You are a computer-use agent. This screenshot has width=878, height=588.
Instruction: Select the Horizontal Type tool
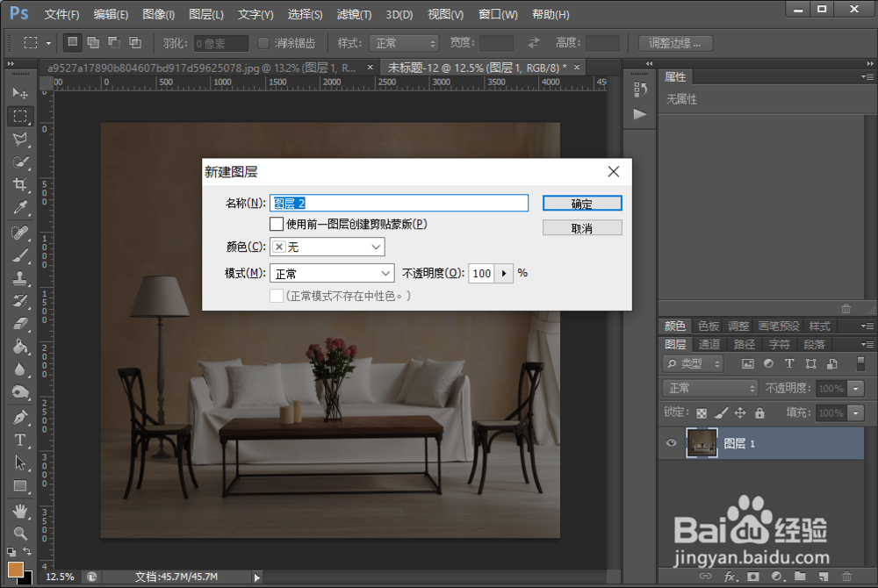coord(20,441)
